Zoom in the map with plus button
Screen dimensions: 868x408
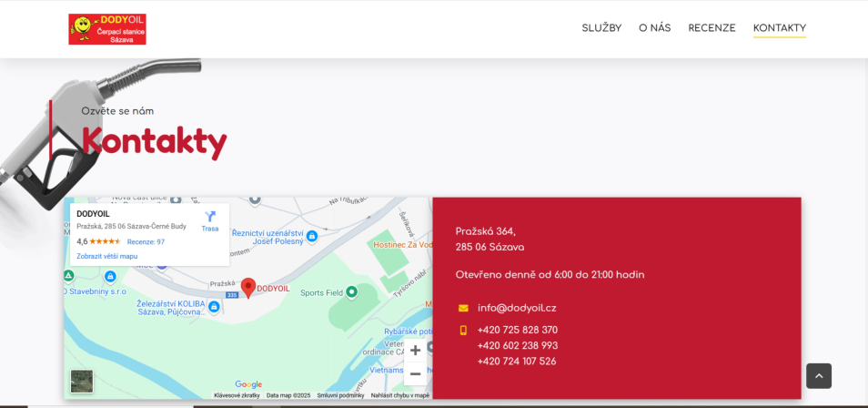point(415,351)
